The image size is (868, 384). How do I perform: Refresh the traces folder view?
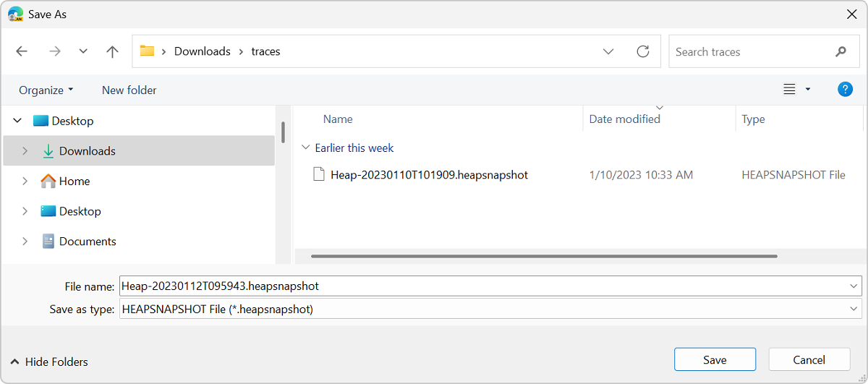pos(643,51)
